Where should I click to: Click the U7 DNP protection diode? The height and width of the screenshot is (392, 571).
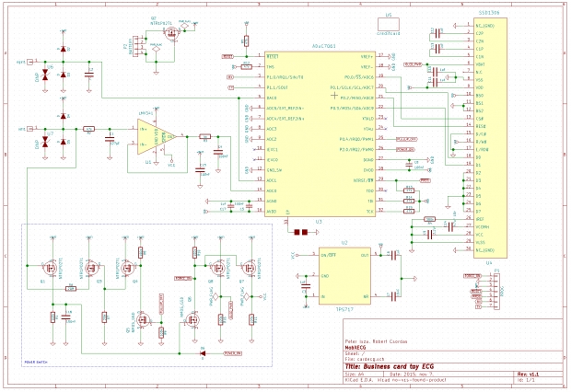(45, 141)
